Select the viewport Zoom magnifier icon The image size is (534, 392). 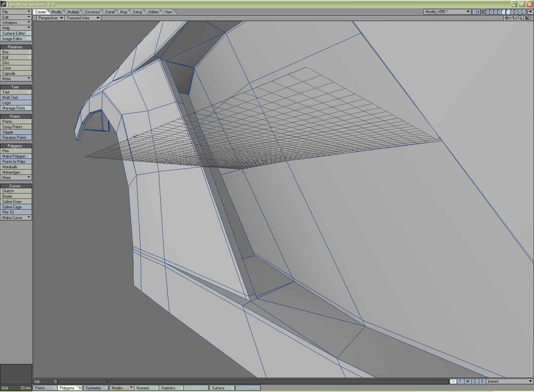click(x=520, y=18)
